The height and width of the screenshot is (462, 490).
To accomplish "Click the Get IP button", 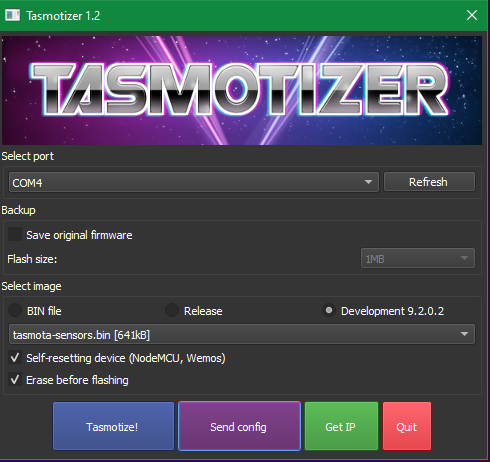I will coord(341,426).
